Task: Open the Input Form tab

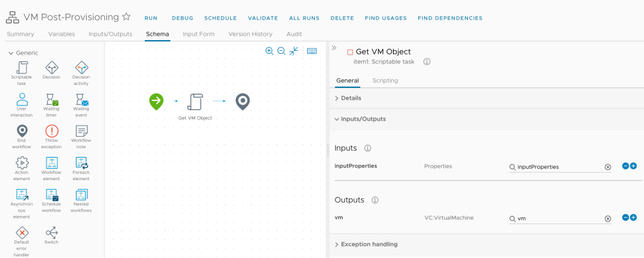Action: click(x=198, y=34)
